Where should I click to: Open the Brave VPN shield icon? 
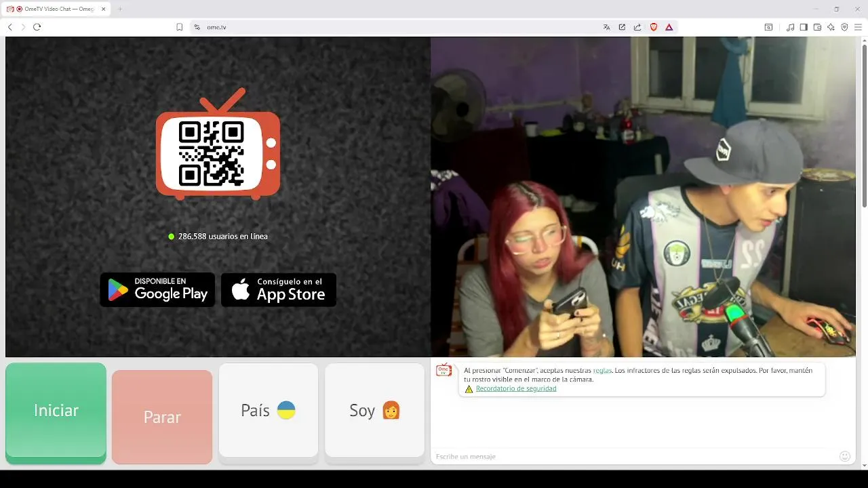click(844, 27)
